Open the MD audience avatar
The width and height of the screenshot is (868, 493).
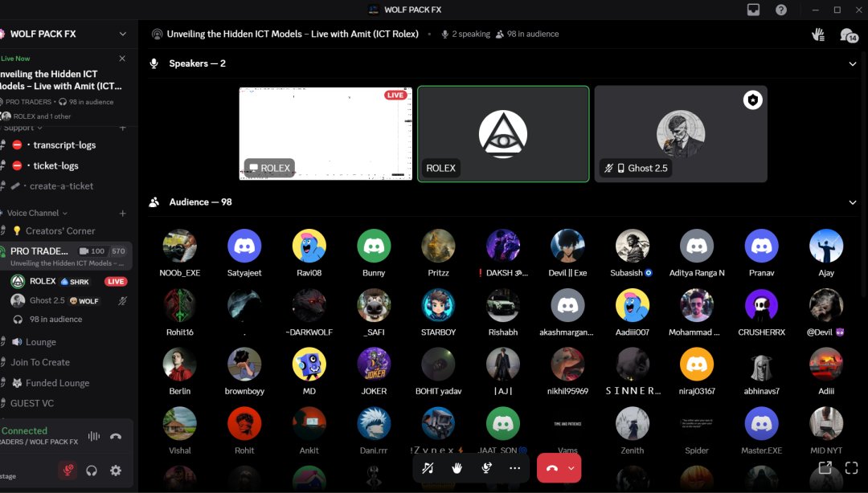(x=309, y=364)
